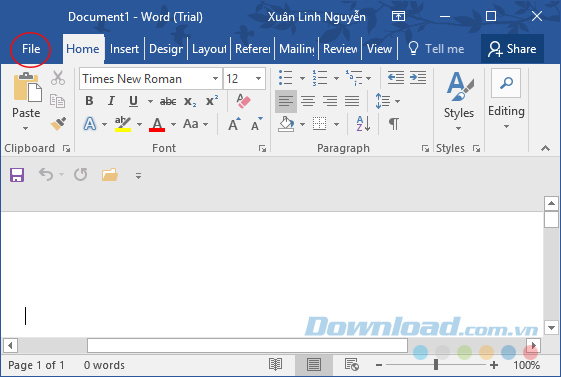Open the font name dropdown

tap(215, 78)
